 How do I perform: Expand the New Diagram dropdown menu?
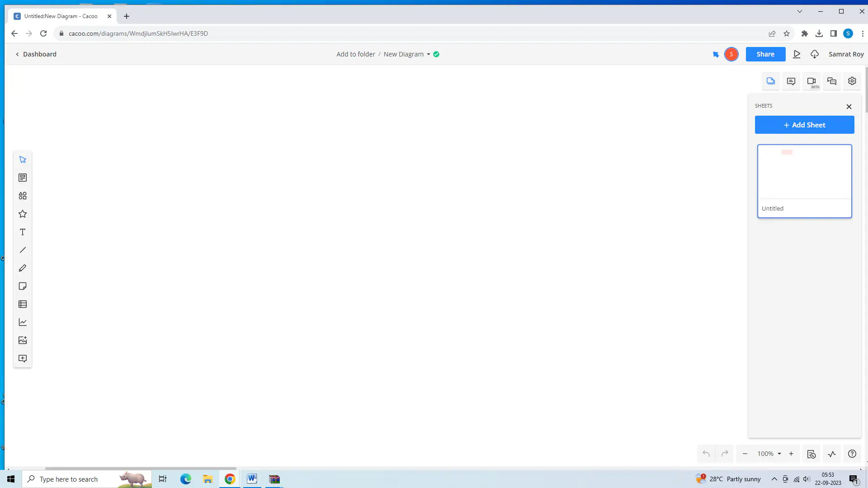point(429,54)
